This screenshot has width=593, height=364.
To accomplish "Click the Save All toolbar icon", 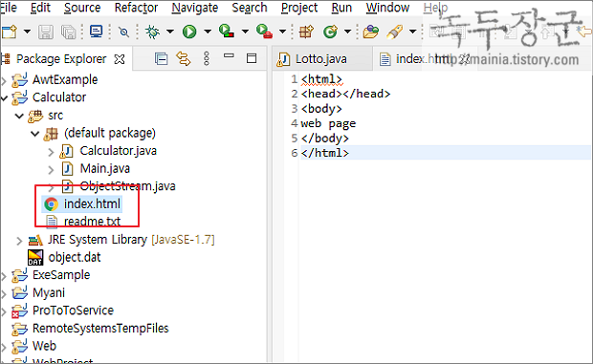I will point(69,32).
